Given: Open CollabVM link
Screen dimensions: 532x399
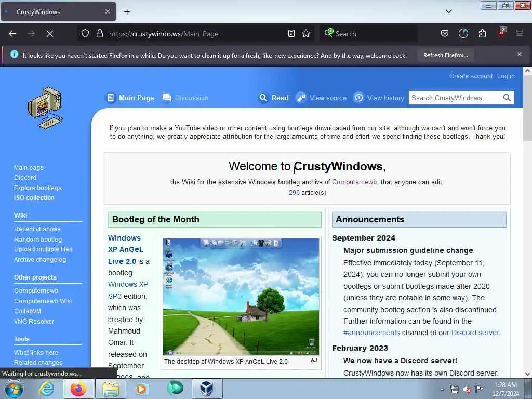Looking at the screenshot, I should tap(28, 311).
